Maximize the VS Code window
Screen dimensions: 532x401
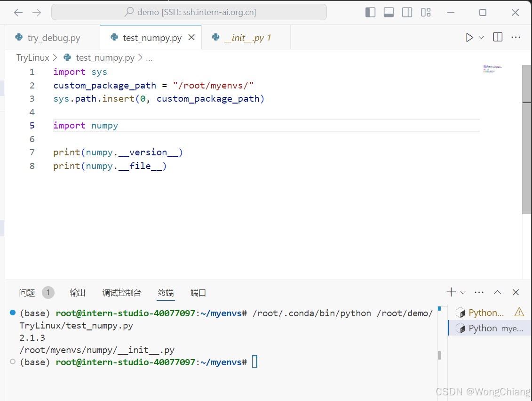tap(483, 13)
